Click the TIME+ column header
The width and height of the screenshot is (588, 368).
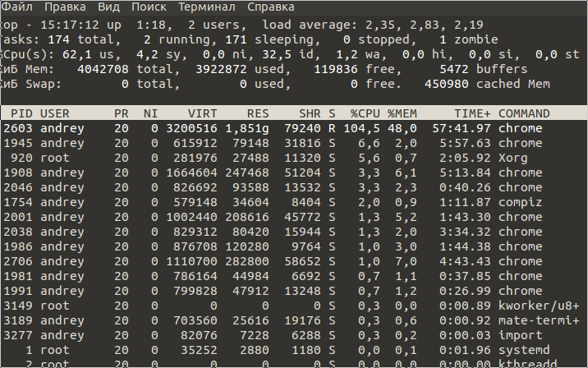click(472, 113)
